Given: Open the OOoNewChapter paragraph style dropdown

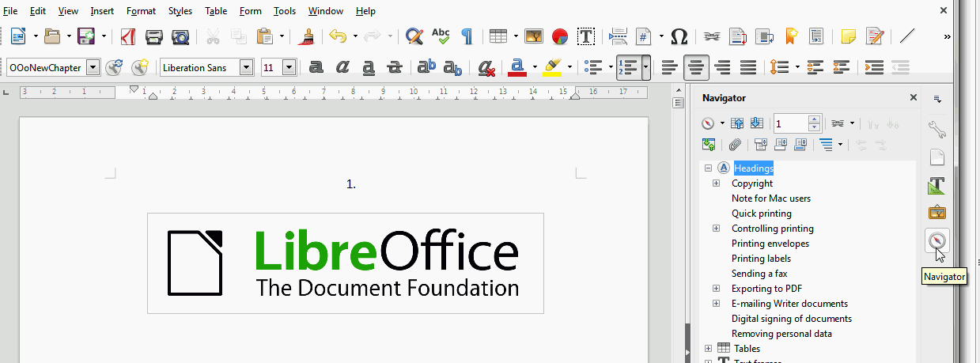Looking at the screenshot, I should point(93,68).
